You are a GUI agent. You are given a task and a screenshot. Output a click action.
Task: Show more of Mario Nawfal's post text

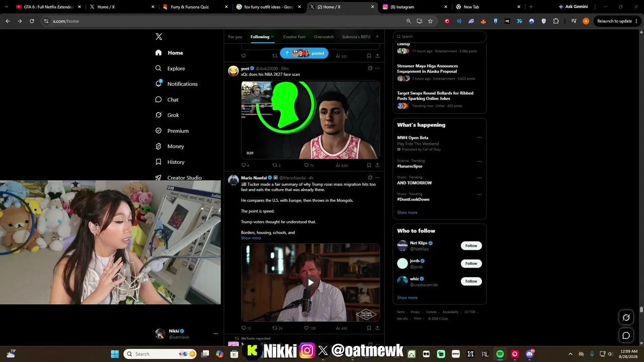pos(251,238)
